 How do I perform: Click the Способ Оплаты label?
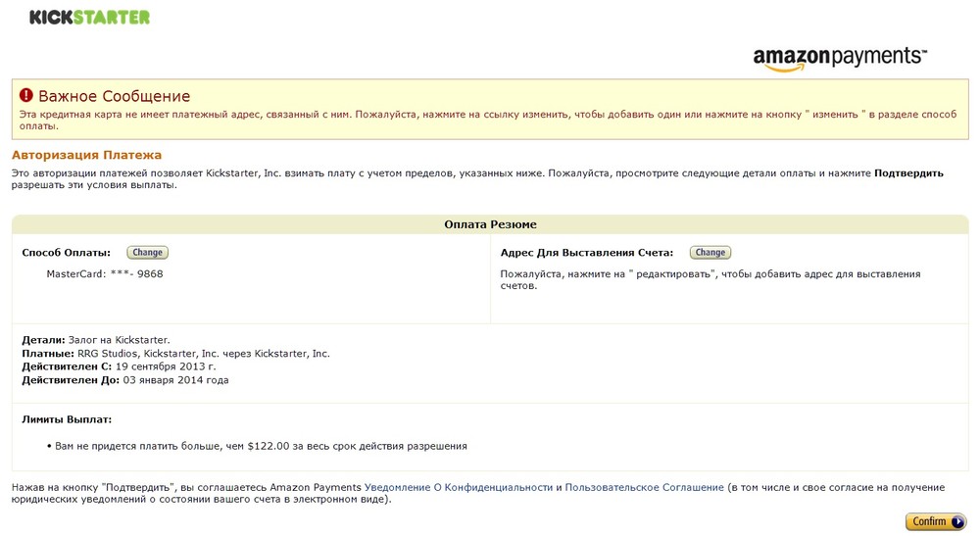pos(66,253)
